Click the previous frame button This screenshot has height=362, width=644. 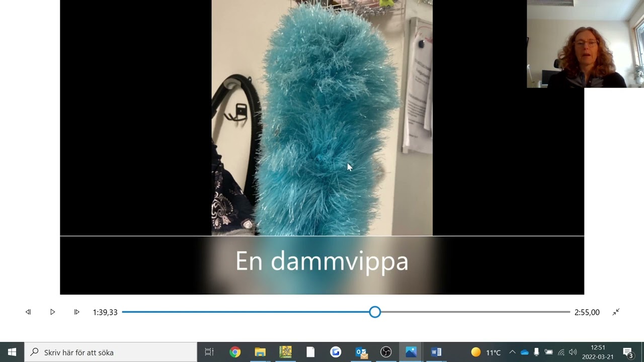pos(28,312)
